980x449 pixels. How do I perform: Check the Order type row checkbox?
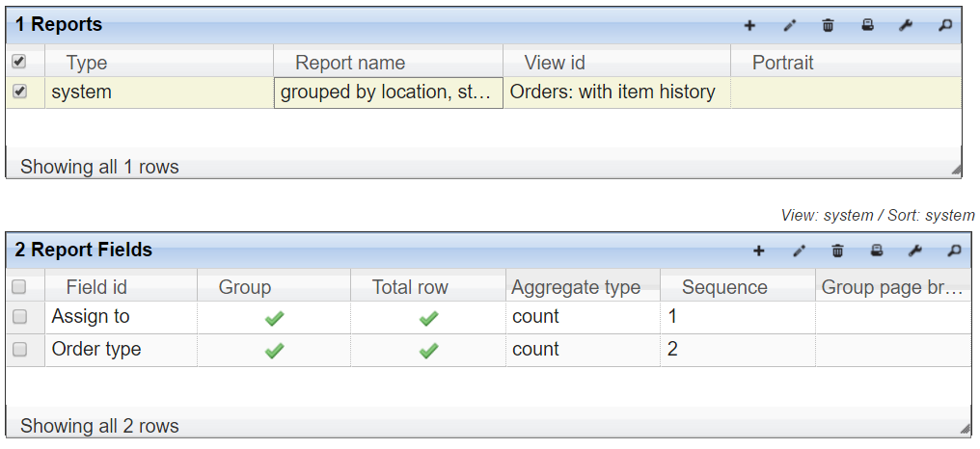(x=19, y=349)
